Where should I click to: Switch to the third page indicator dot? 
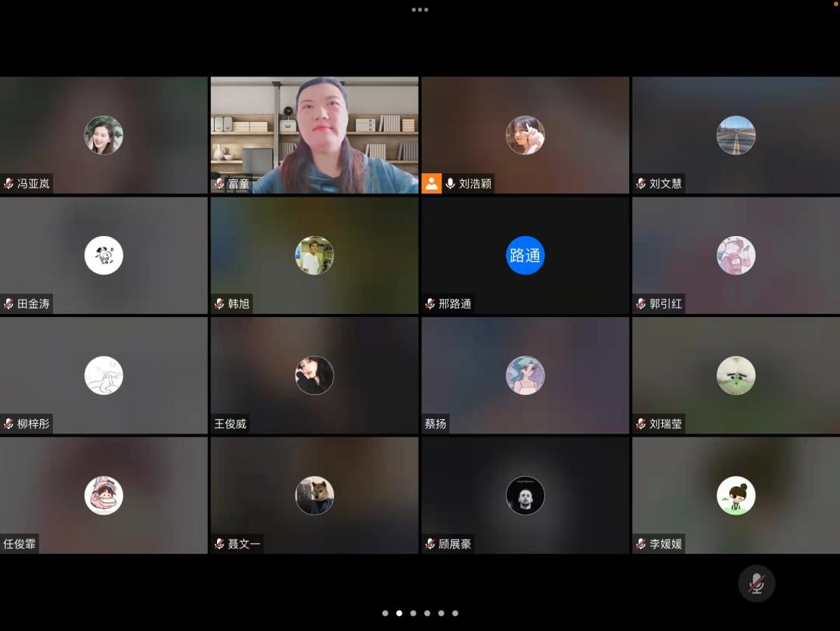413,614
